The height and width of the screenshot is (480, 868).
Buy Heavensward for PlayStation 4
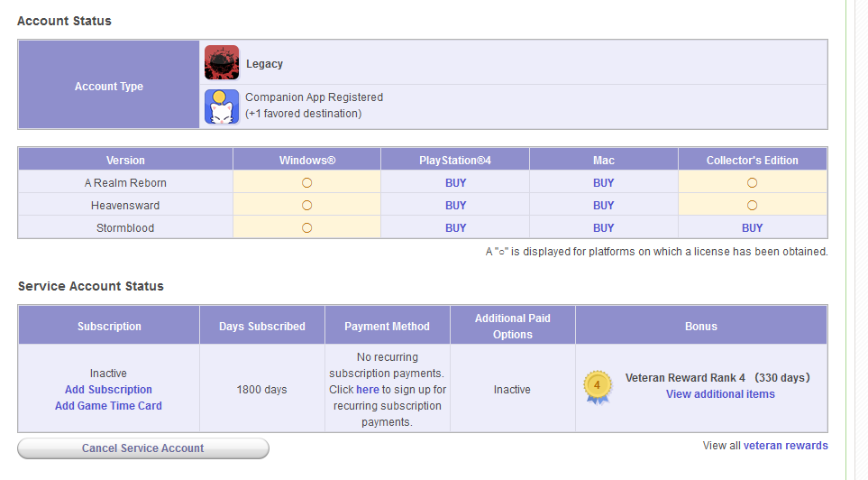(x=455, y=206)
